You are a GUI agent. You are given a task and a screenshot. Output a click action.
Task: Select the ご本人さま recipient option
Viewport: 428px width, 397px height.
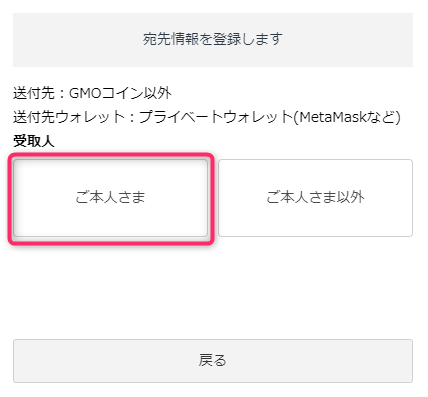(110, 198)
